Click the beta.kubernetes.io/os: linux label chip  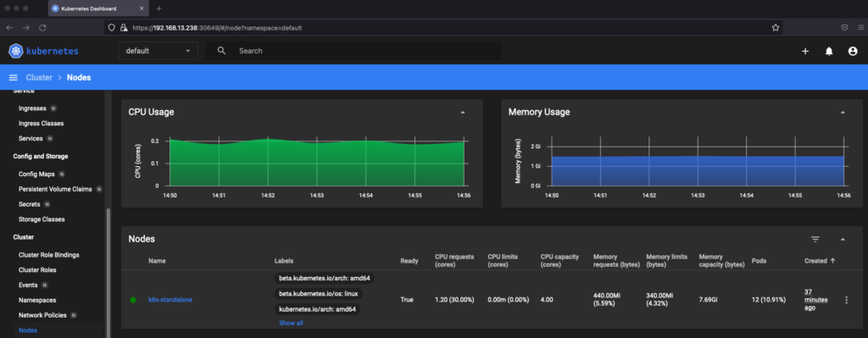[319, 294]
